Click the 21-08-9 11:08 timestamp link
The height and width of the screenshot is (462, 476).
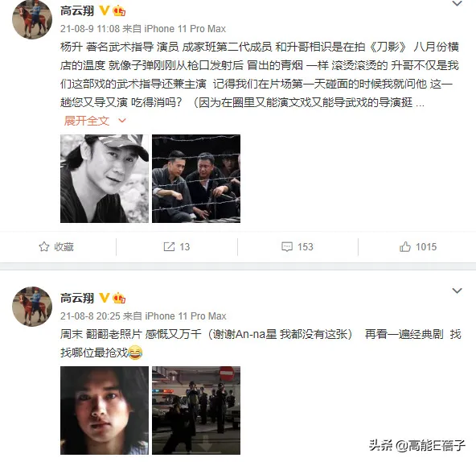90,29
